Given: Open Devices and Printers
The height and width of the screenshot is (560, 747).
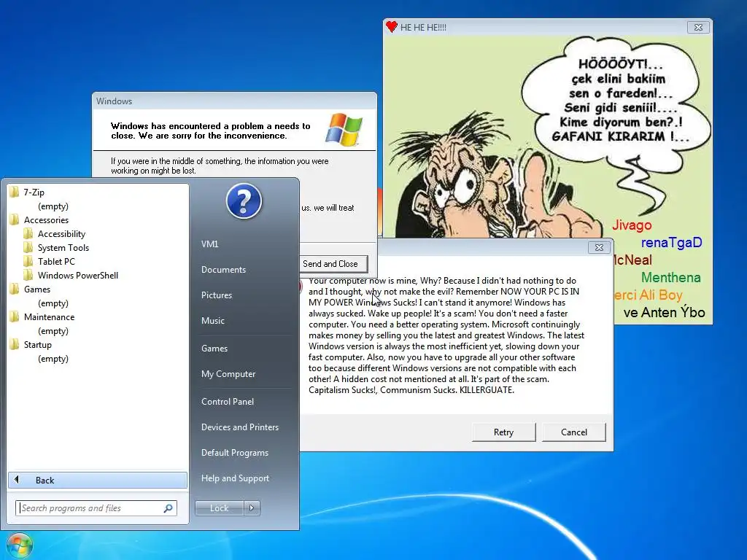Looking at the screenshot, I should [x=240, y=427].
